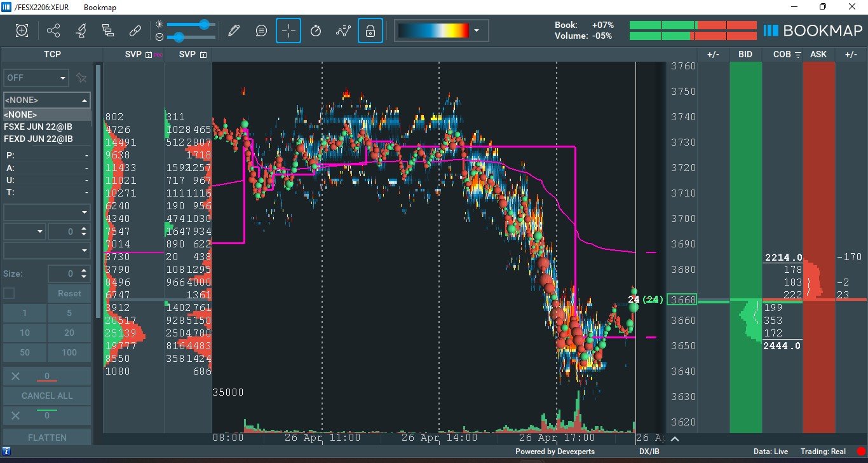This screenshot has height=463, width=868.
Task: Click the FLATTEN button
Action: click(47, 438)
